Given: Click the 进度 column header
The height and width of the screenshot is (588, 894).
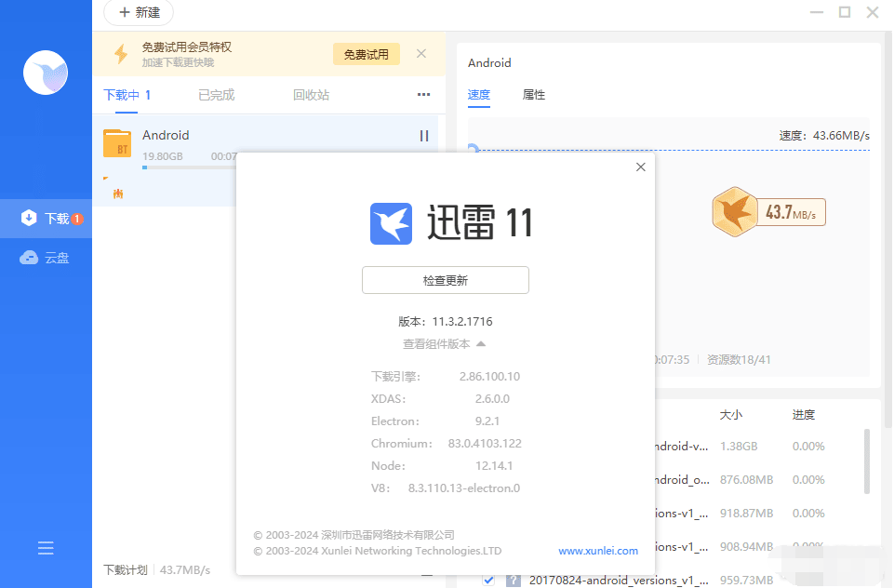Looking at the screenshot, I should click(x=804, y=415).
